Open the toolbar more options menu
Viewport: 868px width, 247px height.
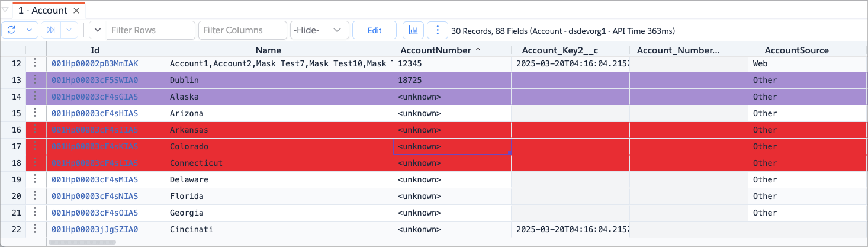(437, 30)
